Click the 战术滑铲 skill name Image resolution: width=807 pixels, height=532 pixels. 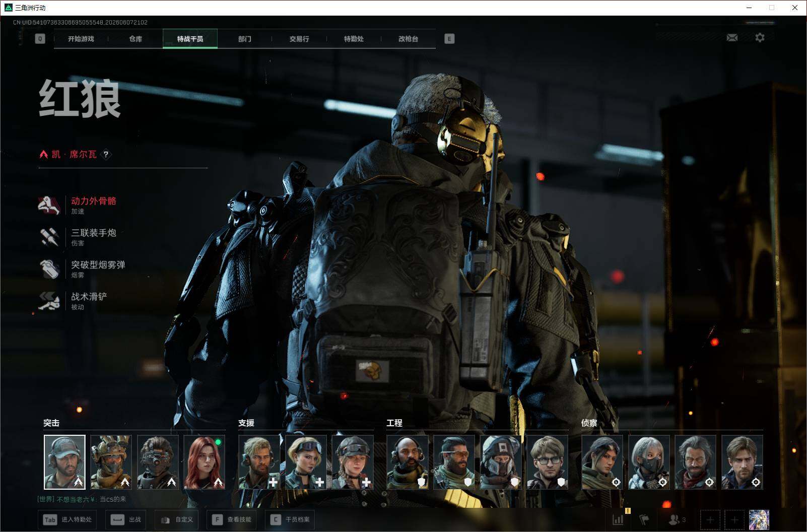[89, 296]
